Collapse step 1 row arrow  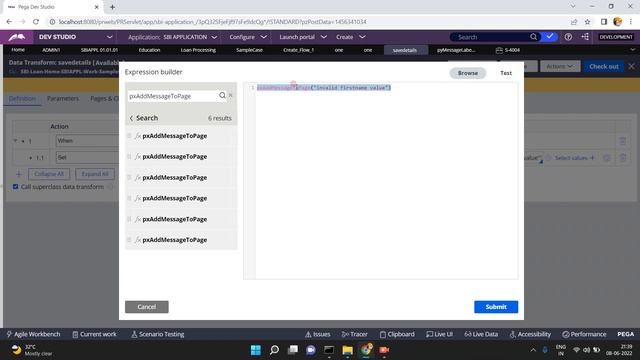tap(16, 141)
